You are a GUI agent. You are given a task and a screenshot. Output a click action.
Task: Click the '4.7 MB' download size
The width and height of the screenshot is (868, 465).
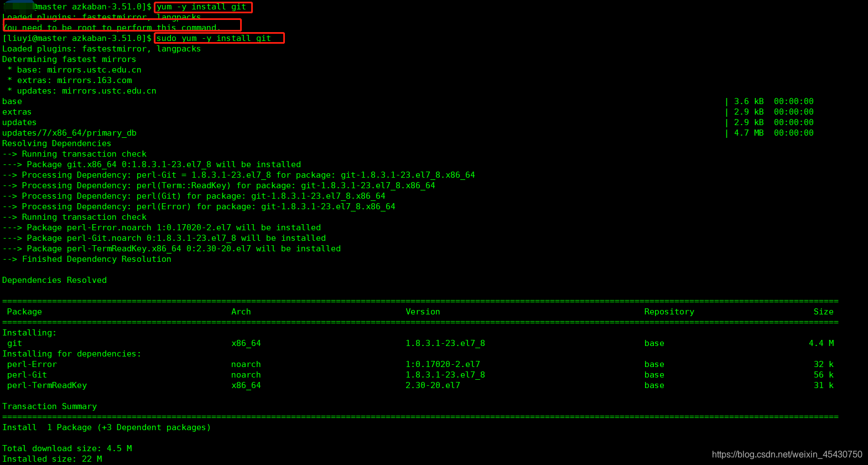pos(749,133)
